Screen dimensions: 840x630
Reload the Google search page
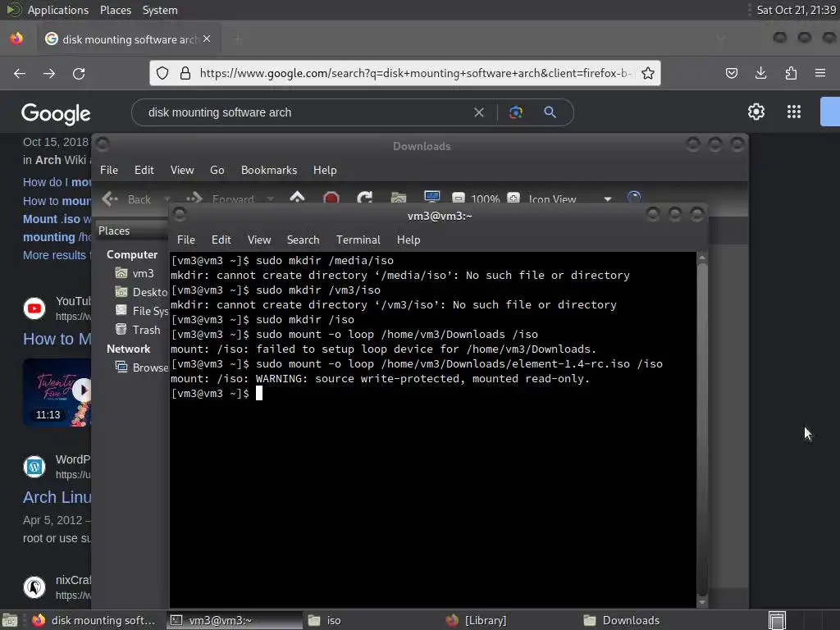79,73
